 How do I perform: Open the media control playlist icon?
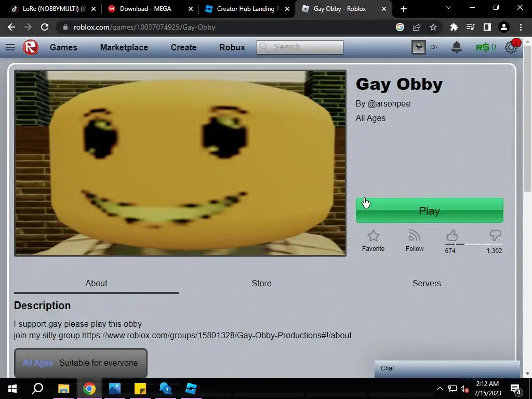pos(470,27)
